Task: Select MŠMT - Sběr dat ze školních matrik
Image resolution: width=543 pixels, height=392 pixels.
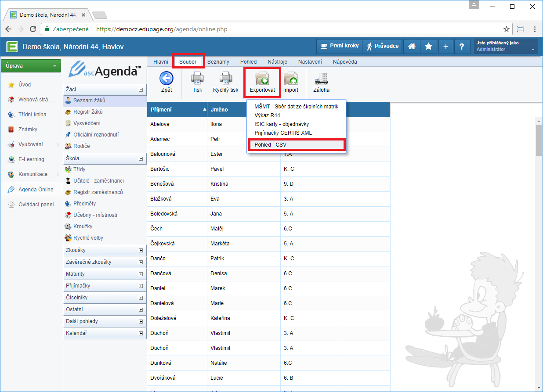Action: pyautogui.click(x=297, y=107)
